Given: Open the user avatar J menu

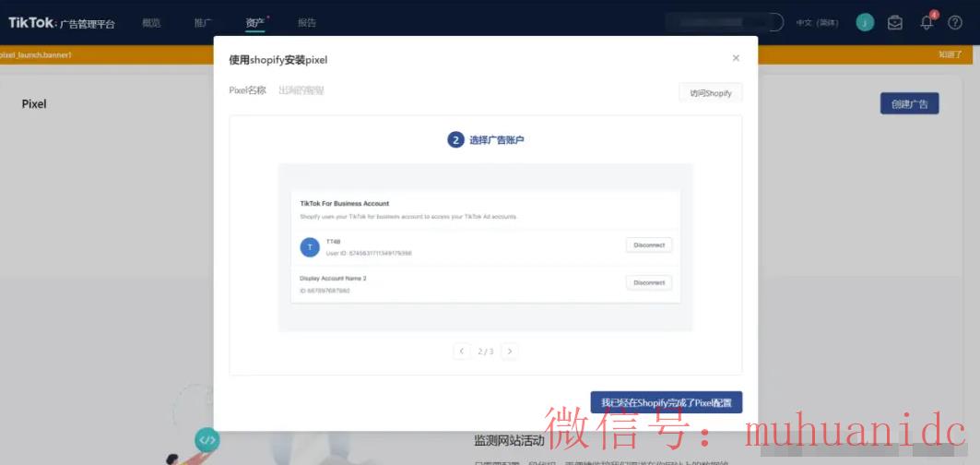Looking at the screenshot, I should click(865, 22).
